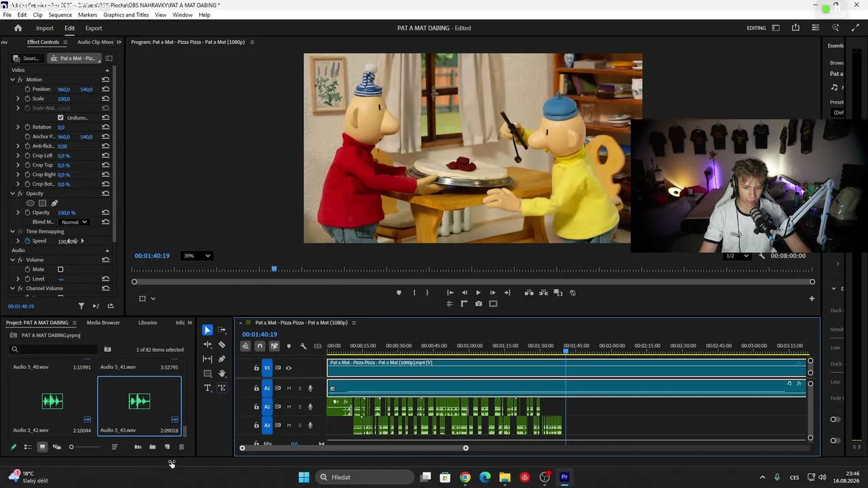Expand the Scale property
Screen dimensions: 868x488
pyautogui.click(x=18, y=99)
